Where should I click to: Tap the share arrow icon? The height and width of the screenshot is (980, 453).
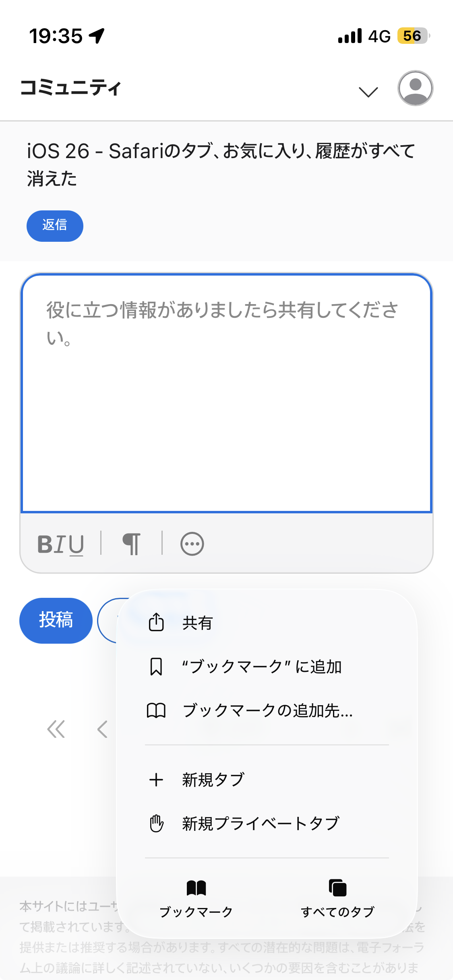click(156, 622)
